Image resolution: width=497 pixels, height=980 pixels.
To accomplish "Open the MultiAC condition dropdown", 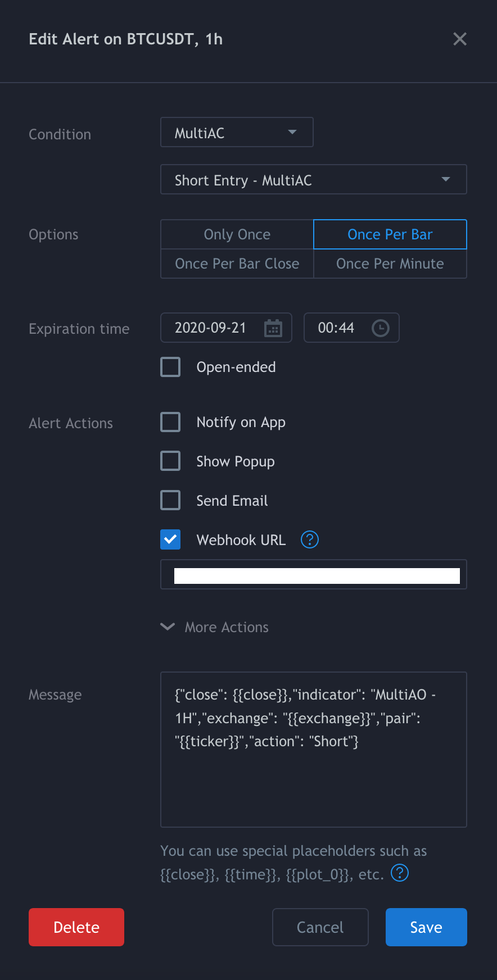I will [x=237, y=132].
